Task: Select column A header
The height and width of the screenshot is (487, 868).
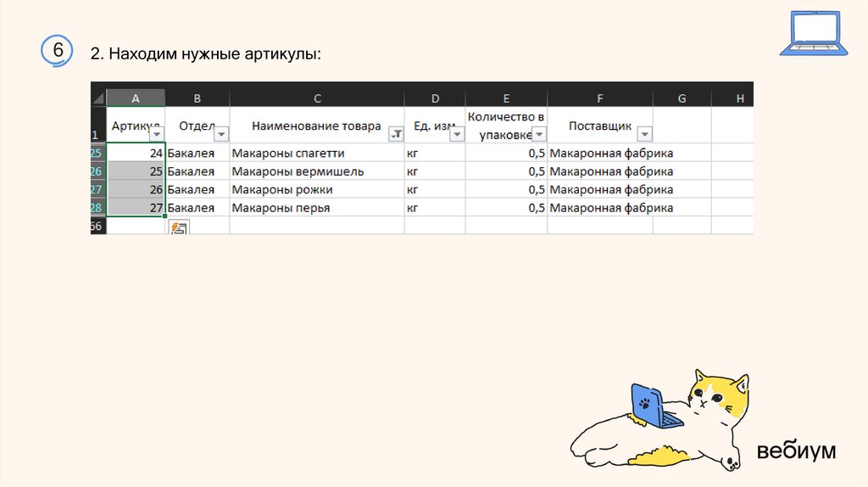Action: pyautogui.click(x=136, y=98)
